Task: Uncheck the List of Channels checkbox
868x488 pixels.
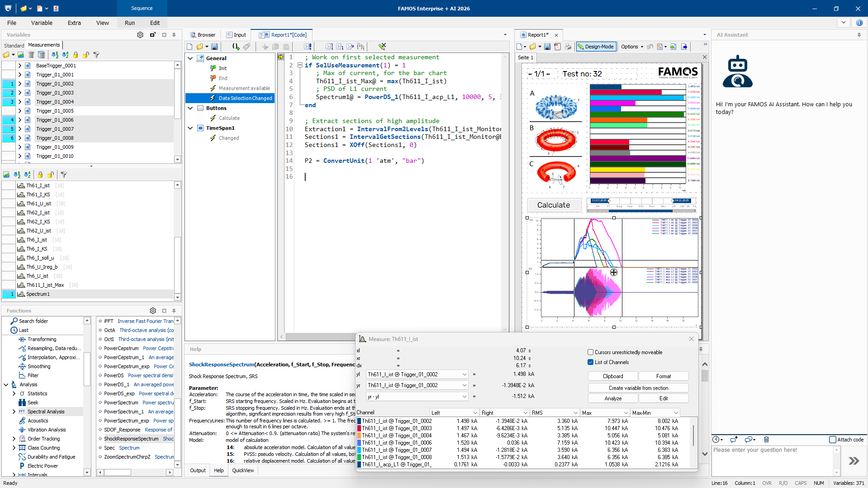Action: [590, 362]
